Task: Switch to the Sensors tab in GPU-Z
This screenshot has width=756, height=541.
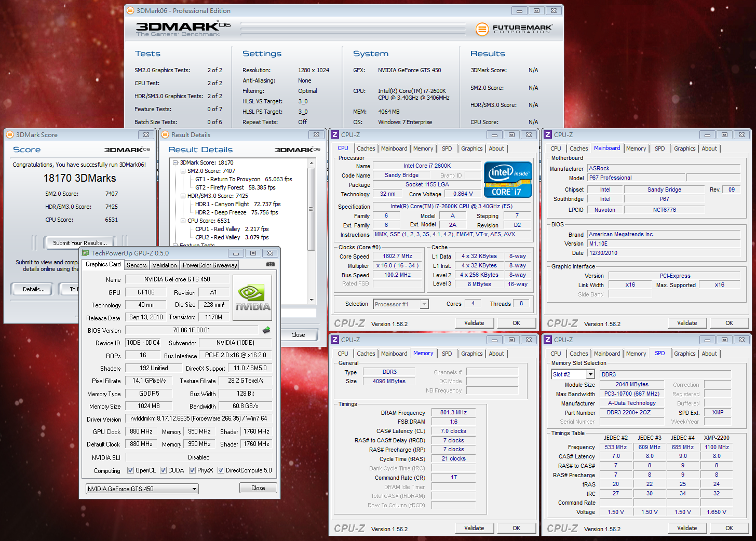Action: pos(137,265)
